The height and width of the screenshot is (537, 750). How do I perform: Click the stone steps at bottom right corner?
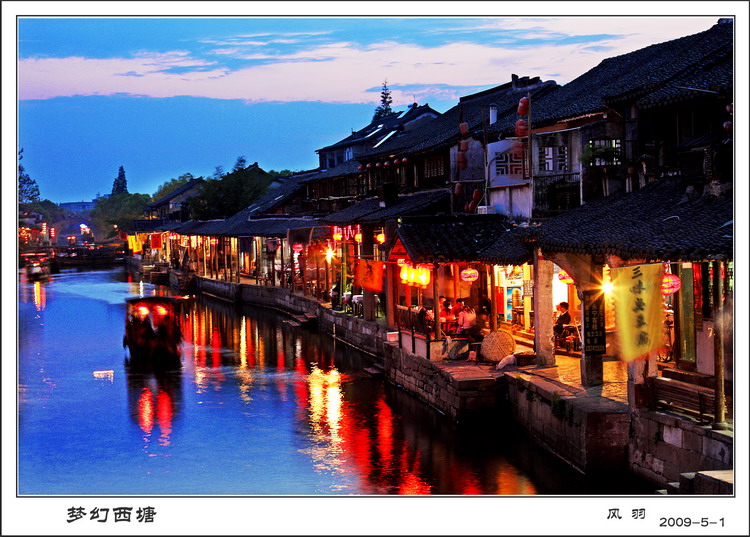click(705, 482)
